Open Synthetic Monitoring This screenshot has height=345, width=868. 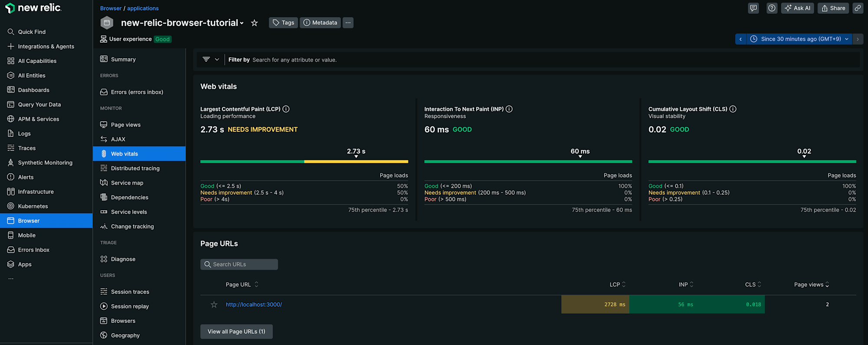pyautogui.click(x=46, y=163)
